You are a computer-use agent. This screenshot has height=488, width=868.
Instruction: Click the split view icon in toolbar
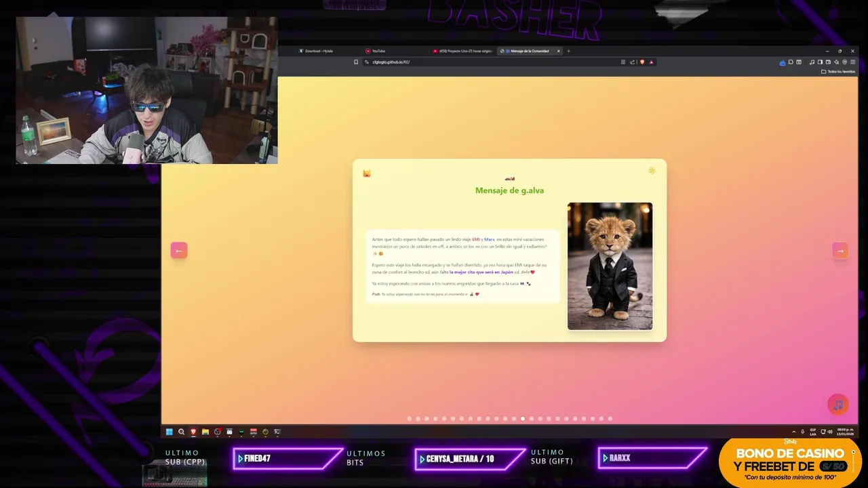(x=799, y=62)
